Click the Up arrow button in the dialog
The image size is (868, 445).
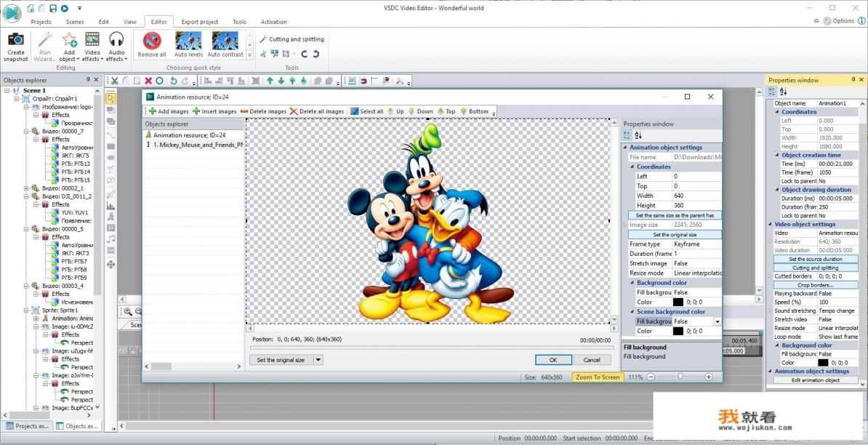click(x=395, y=111)
